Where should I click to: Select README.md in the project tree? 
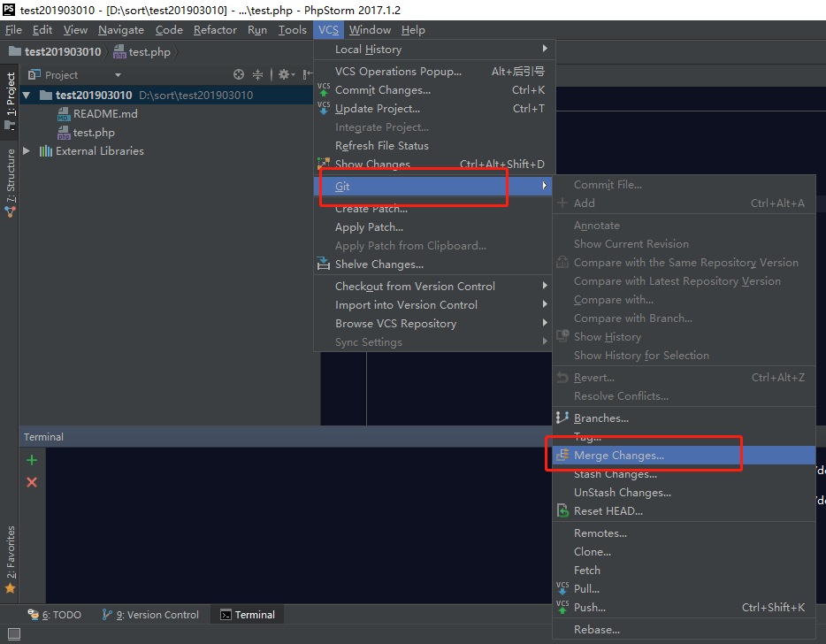pos(105,114)
